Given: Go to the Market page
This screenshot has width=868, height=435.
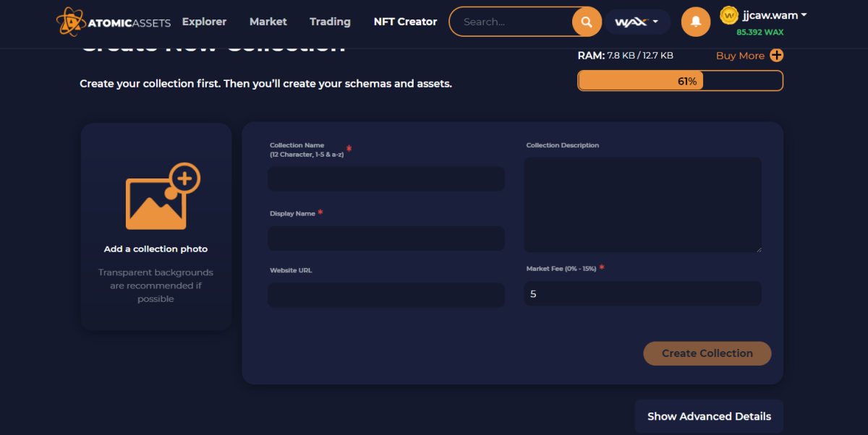Looking at the screenshot, I should [x=268, y=22].
